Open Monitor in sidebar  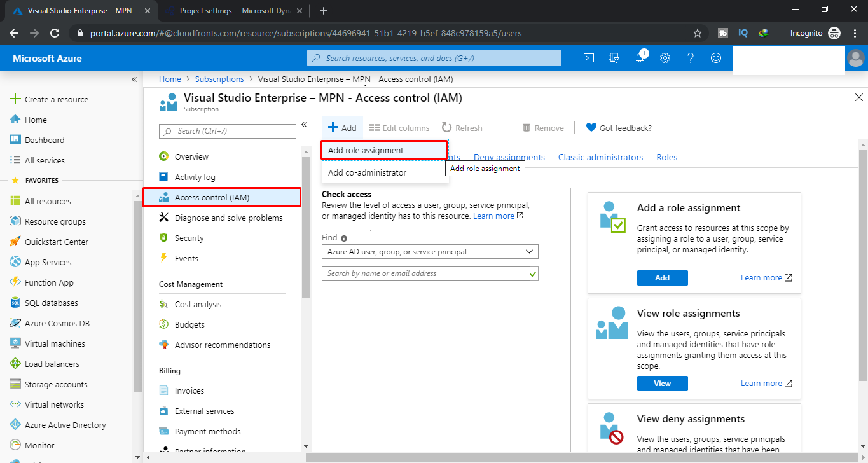32,445
